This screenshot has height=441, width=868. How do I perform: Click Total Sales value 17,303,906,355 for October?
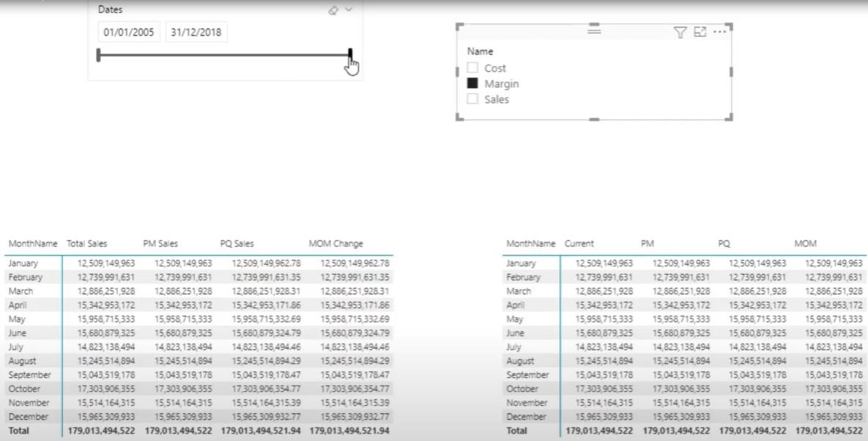coord(105,389)
